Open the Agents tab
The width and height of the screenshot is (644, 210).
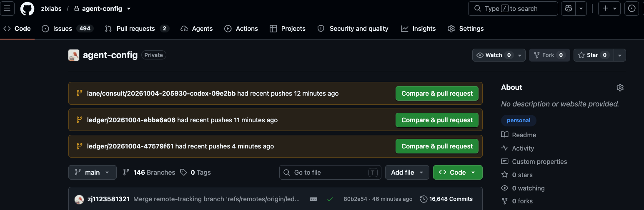tap(197, 29)
